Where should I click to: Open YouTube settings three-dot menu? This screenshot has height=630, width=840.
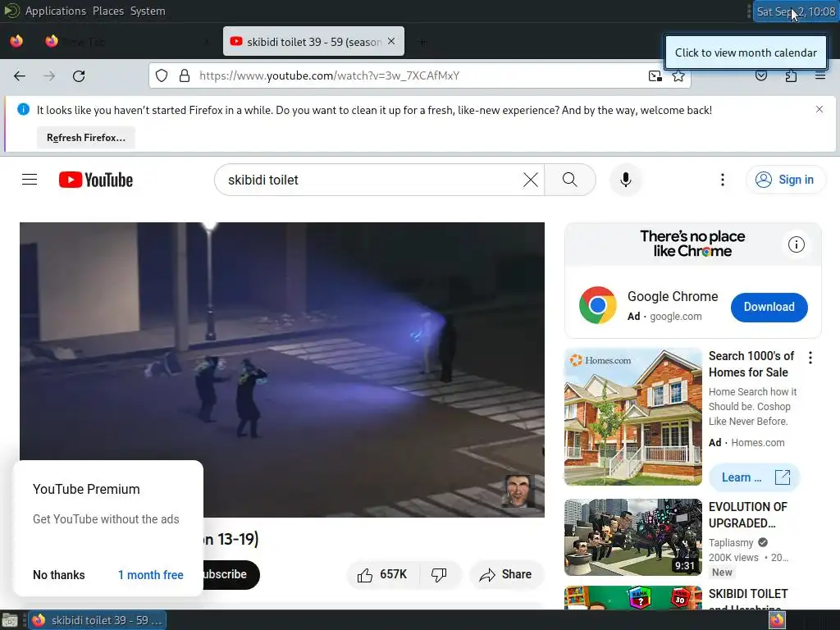click(x=722, y=180)
